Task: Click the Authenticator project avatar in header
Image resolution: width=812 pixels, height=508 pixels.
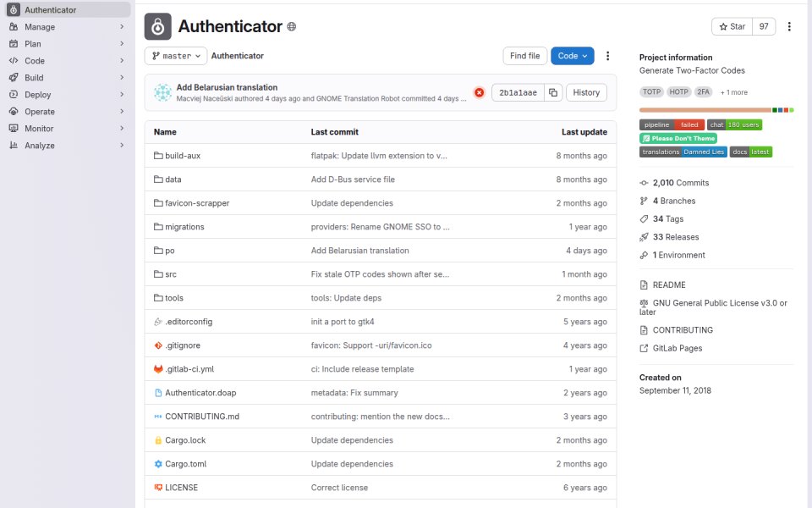Action: pos(157,26)
